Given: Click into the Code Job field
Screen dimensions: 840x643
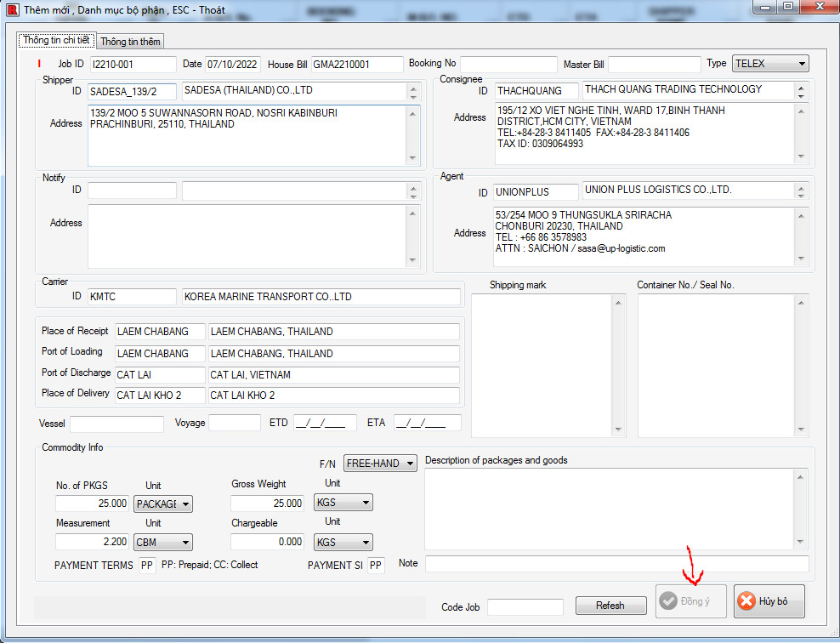Looking at the screenshot, I should (525, 606).
